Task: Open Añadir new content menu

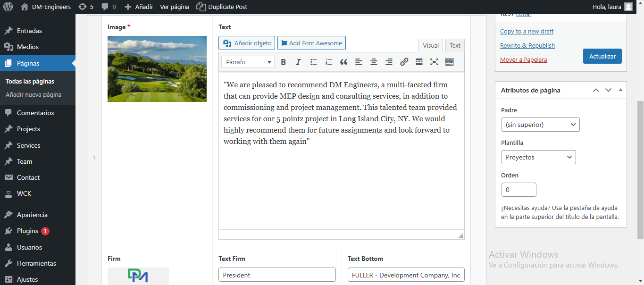Action: [139, 7]
